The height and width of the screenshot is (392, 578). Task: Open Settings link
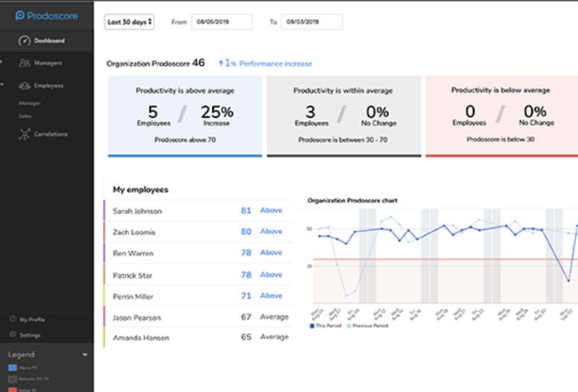(30, 335)
